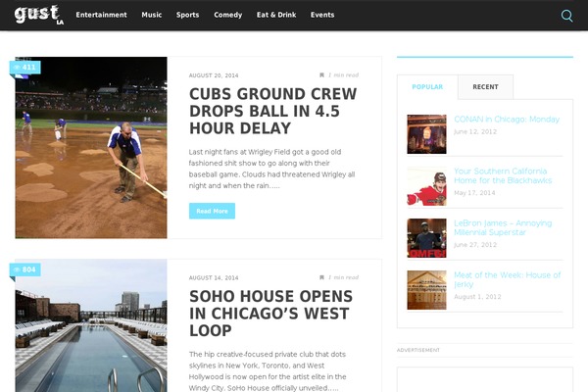Open the Music menu
Screen dimensions: 588x392
[x=152, y=15]
